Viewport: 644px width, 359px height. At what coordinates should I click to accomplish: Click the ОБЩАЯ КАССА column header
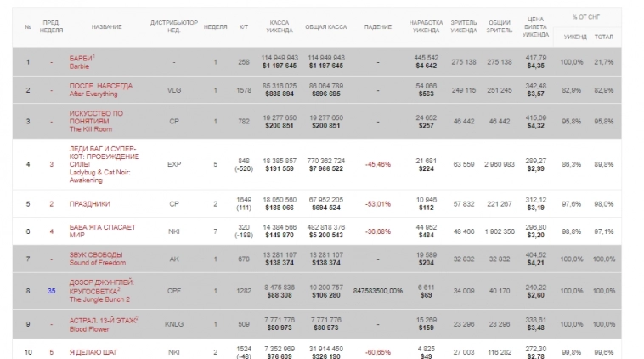[x=327, y=26]
